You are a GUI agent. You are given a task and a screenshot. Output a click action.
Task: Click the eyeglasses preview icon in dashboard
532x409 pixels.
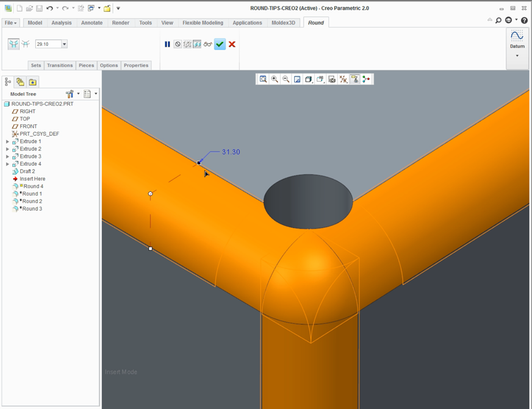[208, 44]
